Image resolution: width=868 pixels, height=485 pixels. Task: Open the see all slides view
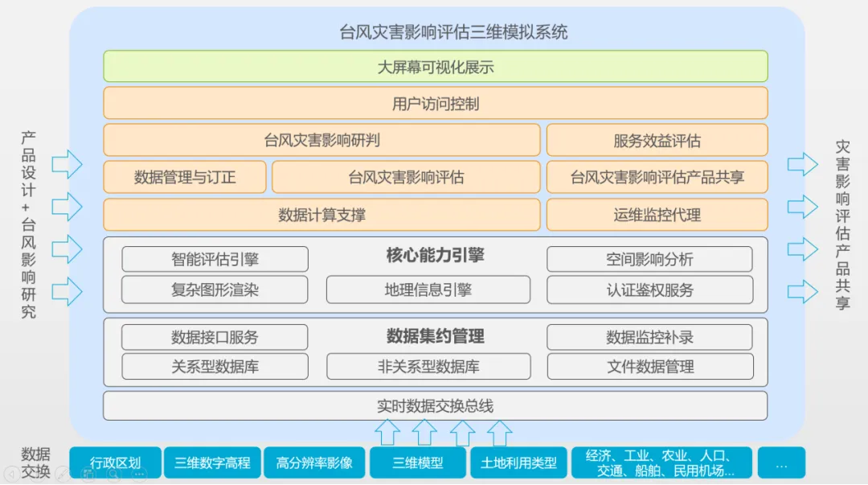point(88,475)
